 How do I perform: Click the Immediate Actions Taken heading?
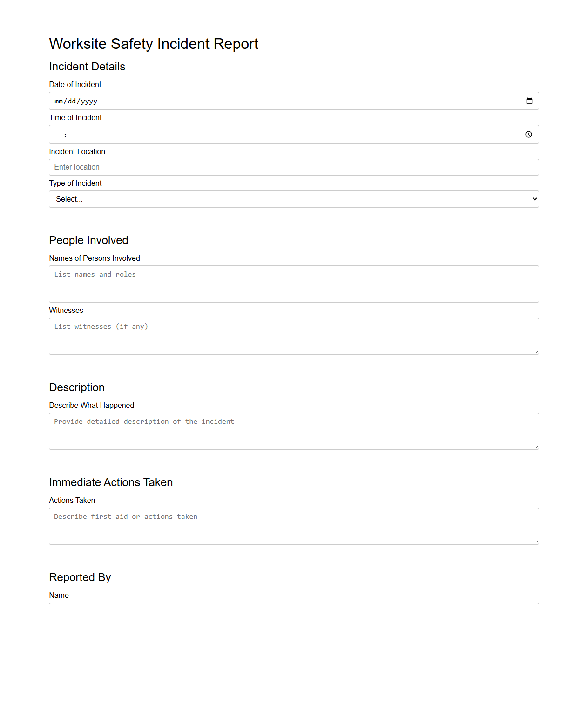click(111, 482)
